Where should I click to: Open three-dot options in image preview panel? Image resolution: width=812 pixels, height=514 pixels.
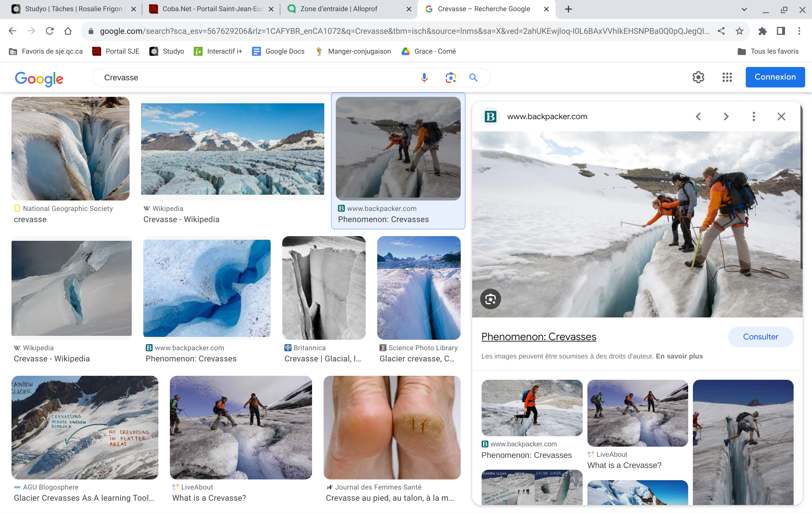754,116
